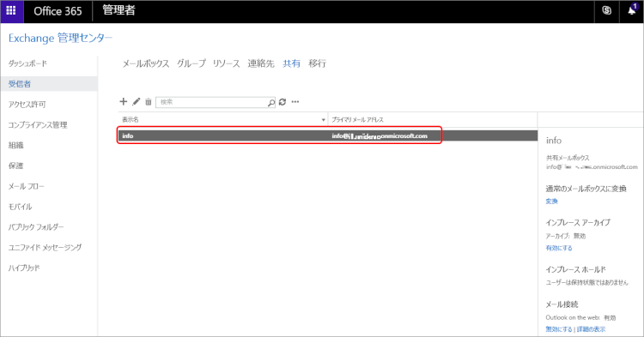
Task: Click the info primary email address cell
Action: click(380, 135)
